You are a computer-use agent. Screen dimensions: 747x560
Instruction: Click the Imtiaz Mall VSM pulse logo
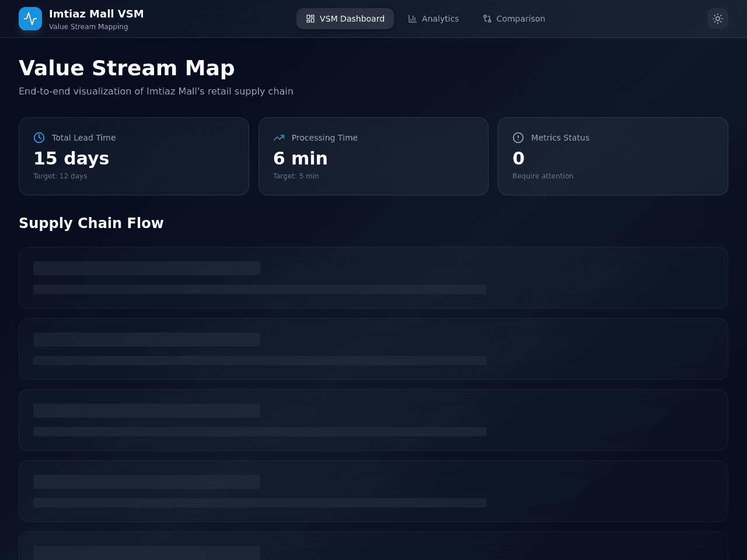(30, 19)
